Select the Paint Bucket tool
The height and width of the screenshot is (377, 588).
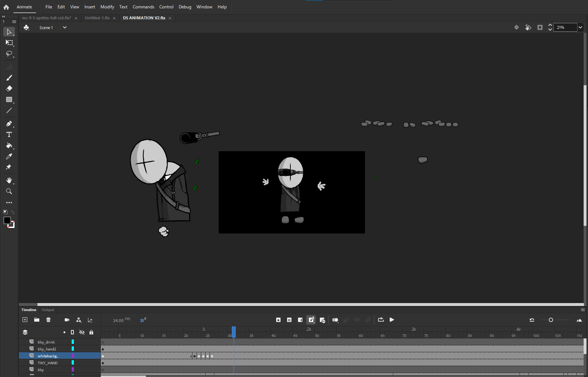pos(9,145)
